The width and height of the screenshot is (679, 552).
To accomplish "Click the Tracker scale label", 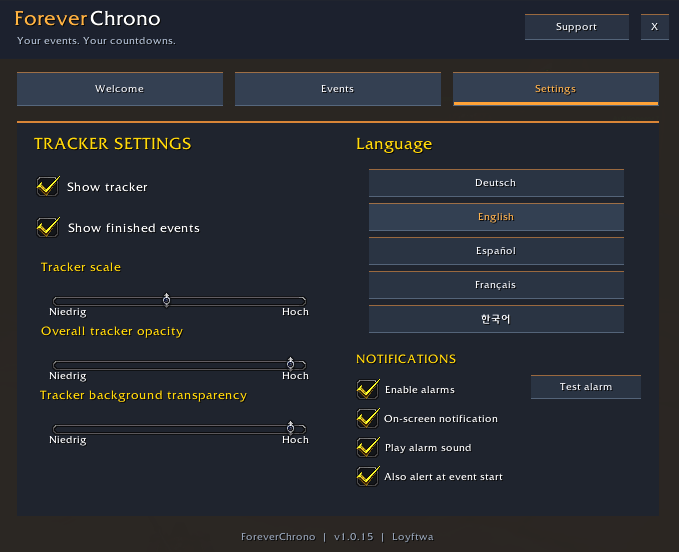I will [x=81, y=267].
